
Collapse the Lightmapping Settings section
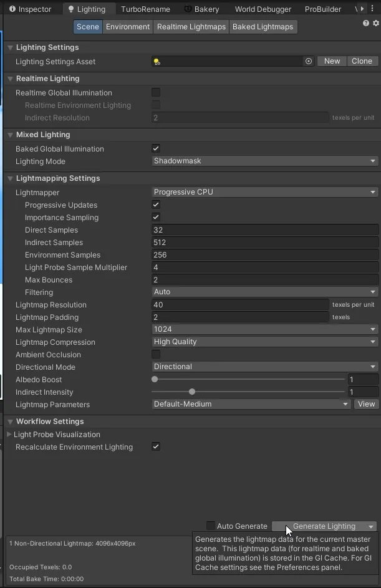[x=10, y=178]
